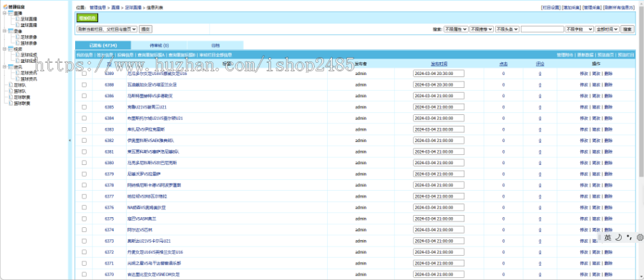Open 管理附件 in the table toolbar
The height and width of the screenshot is (280, 644).
coord(565,55)
